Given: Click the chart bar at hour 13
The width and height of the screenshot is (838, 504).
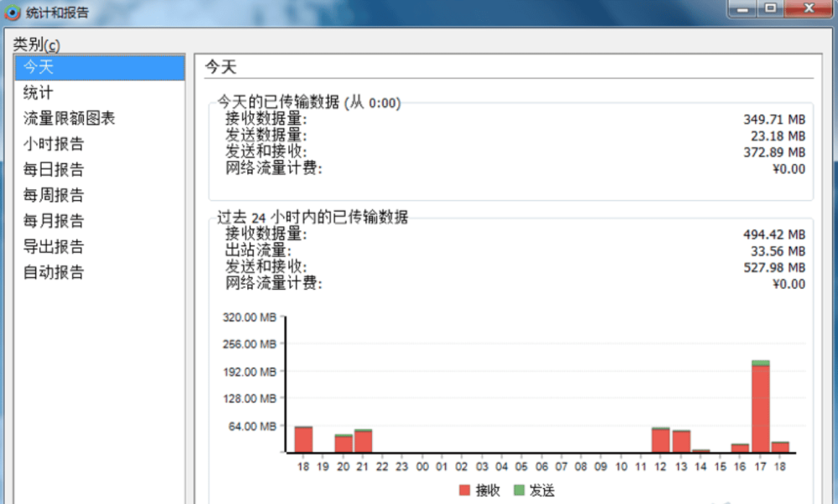Looking at the screenshot, I should 681,441.
